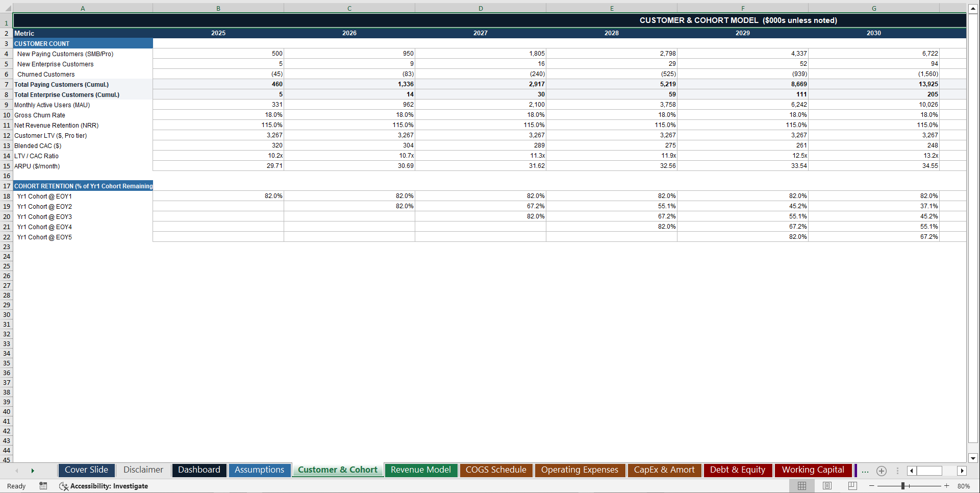Click the Zoom Out minus icon
This screenshot has width=980, height=493.
coord(872,486)
